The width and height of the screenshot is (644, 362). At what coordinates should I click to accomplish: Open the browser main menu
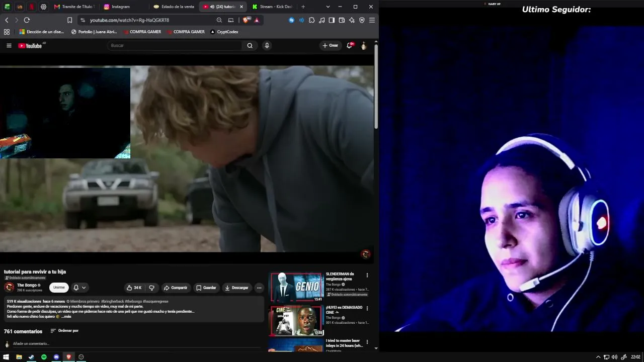click(x=372, y=20)
